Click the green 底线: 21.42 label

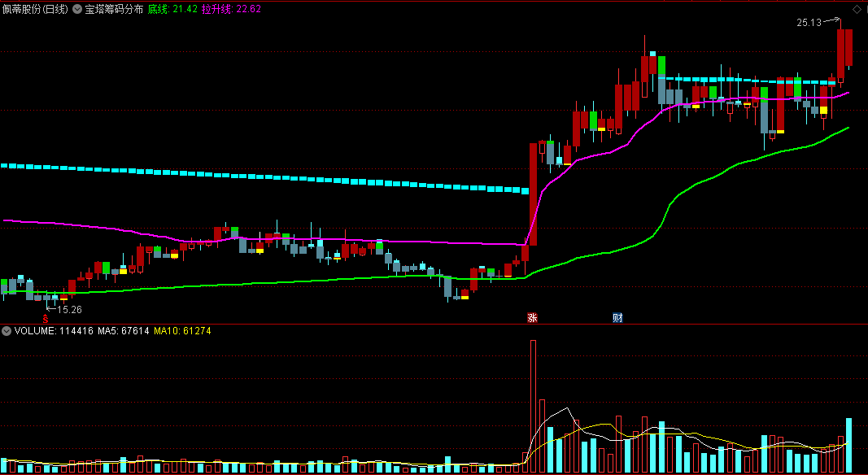click(x=172, y=10)
